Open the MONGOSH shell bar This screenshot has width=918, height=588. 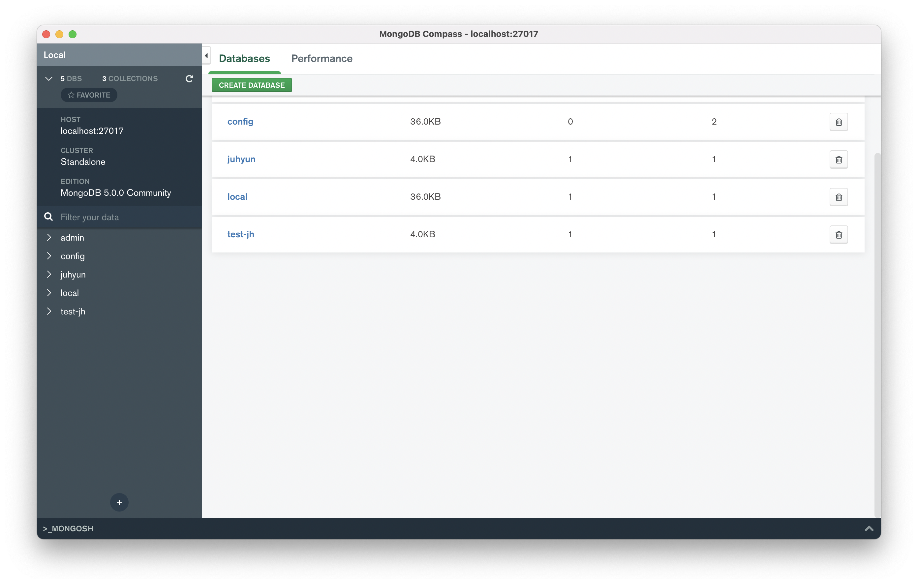(x=459, y=528)
